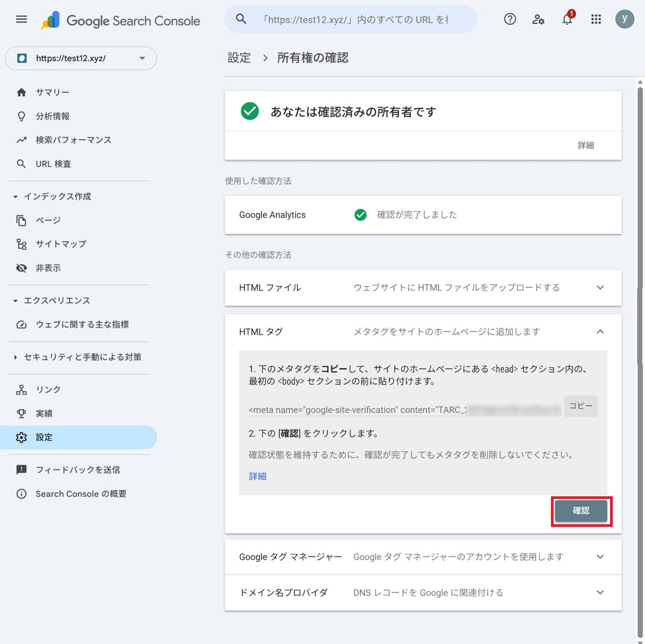Collapse the インデックス作成 sidebar group

(16, 197)
